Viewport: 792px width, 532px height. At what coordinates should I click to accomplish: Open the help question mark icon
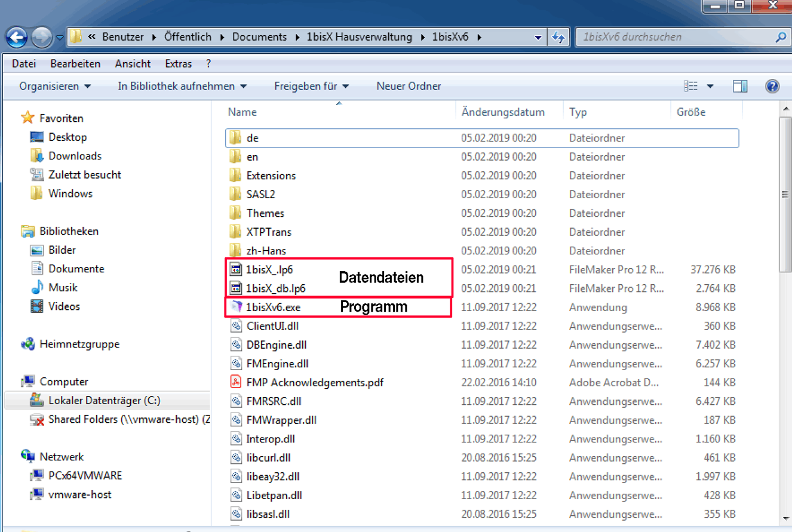coord(772,87)
